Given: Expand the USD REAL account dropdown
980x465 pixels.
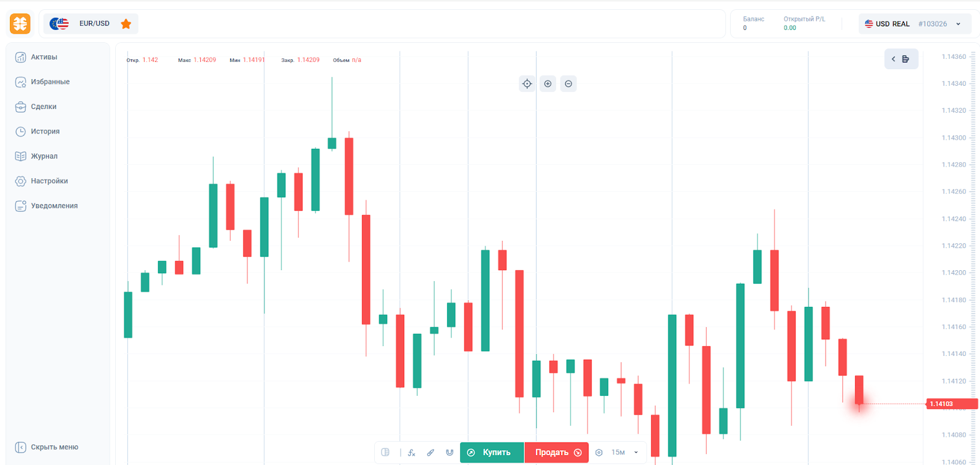Looking at the screenshot, I should [x=958, y=24].
